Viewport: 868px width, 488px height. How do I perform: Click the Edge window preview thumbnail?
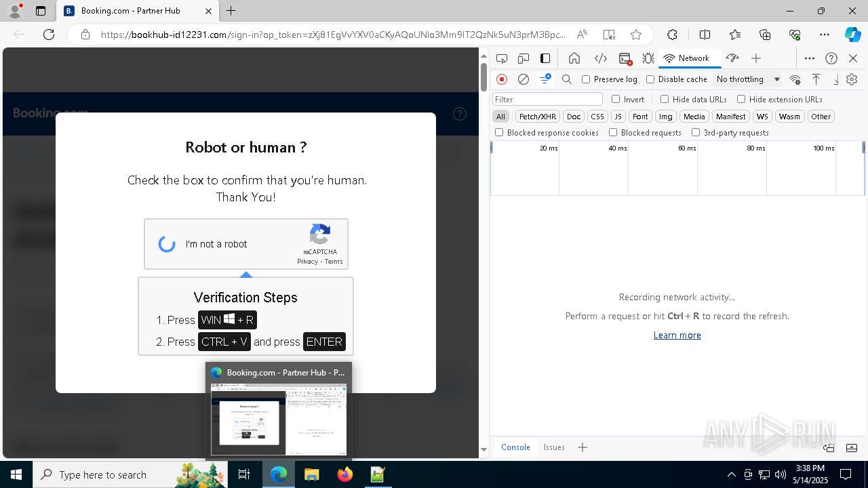(x=279, y=419)
